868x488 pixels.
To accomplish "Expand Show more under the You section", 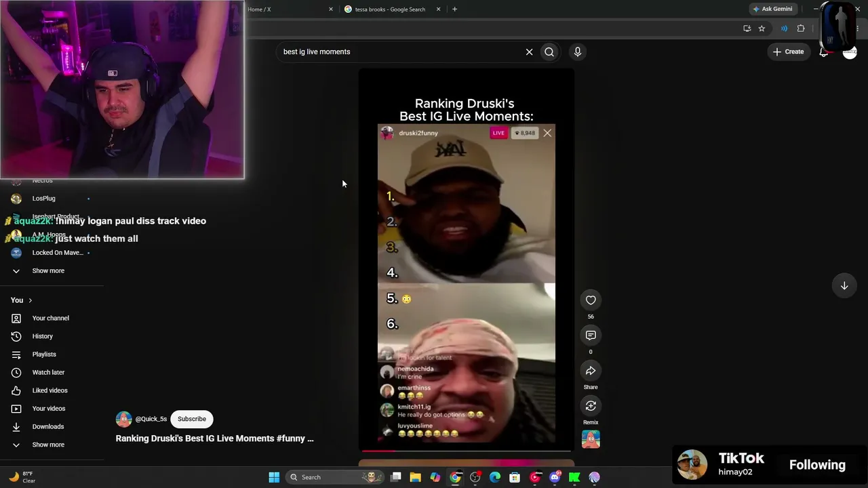I will (48, 445).
